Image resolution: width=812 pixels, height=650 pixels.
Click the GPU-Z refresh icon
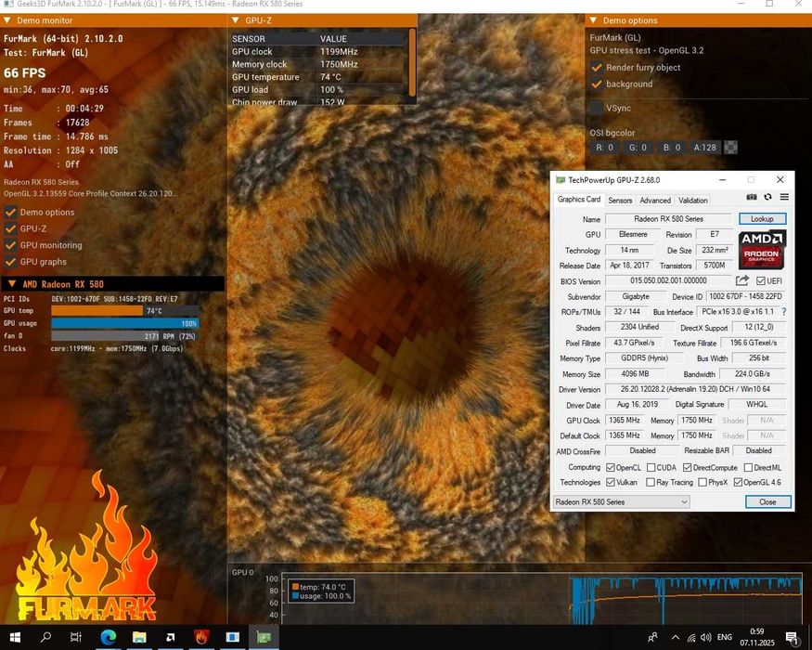pyautogui.click(x=767, y=197)
